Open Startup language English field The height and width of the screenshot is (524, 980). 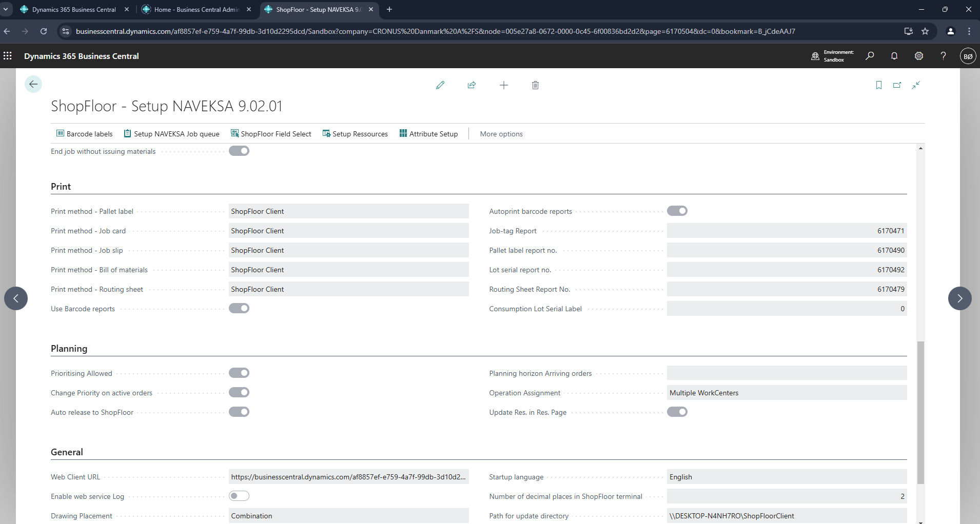coord(787,477)
